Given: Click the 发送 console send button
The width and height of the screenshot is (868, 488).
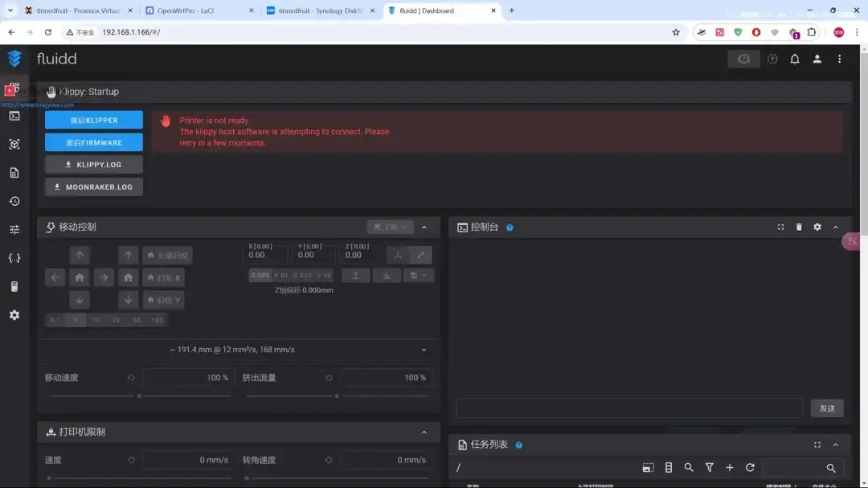Looking at the screenshot, I should pos(827,408).
